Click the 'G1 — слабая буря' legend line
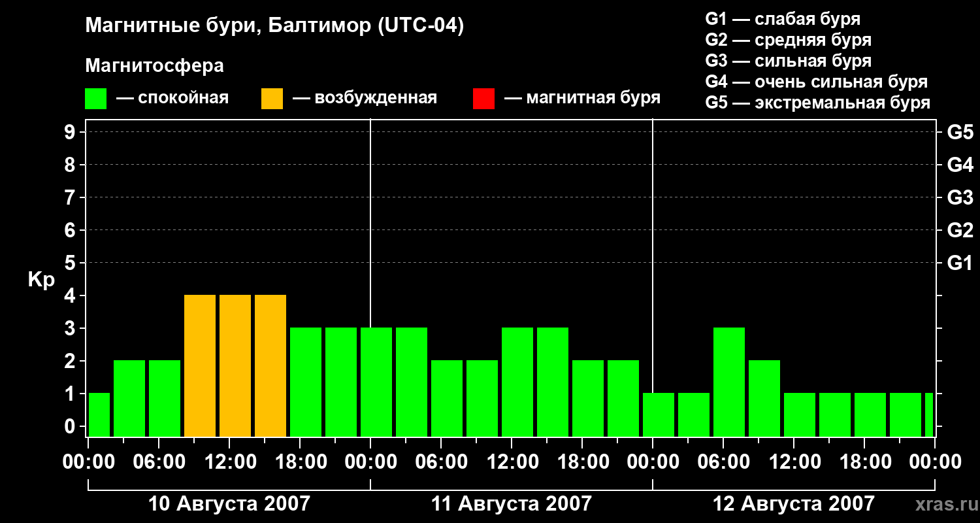Screen dimensions: 980x523 [x=783, y=19]
